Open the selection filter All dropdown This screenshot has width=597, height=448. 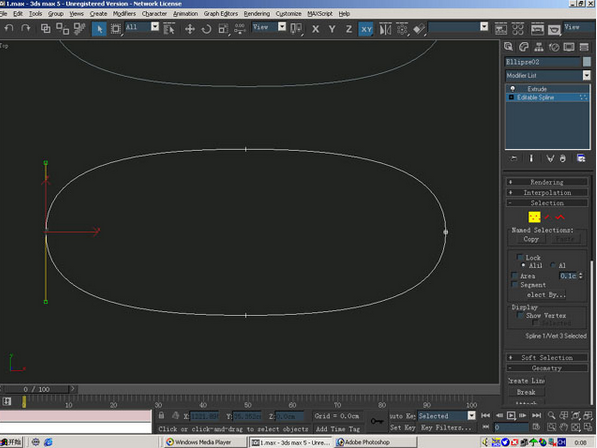pyautogui.click(x=142, y=27)
